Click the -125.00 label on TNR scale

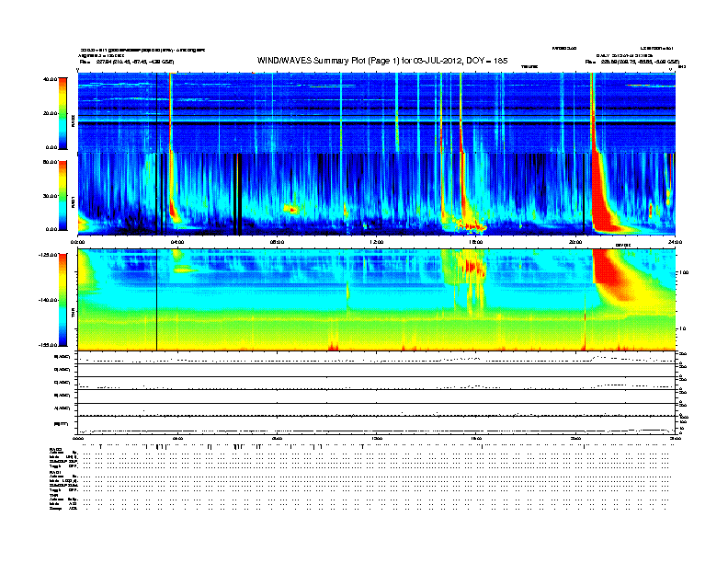coord(48,255)
